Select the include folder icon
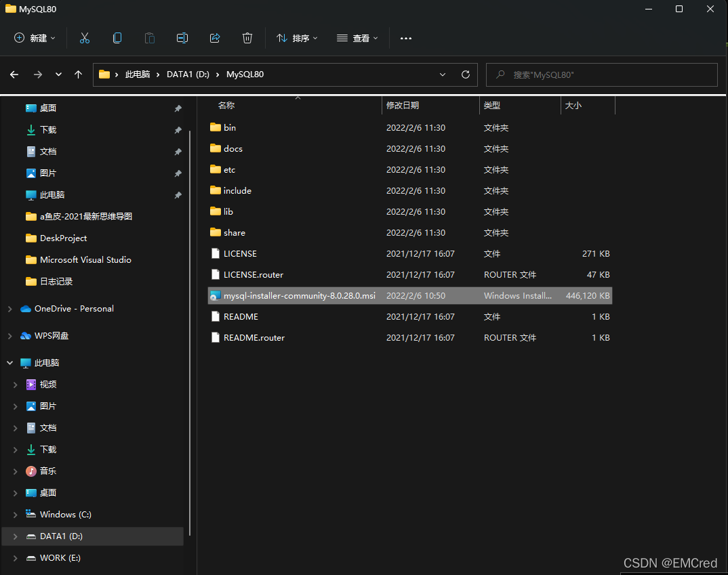 click(x=215, y=190)
